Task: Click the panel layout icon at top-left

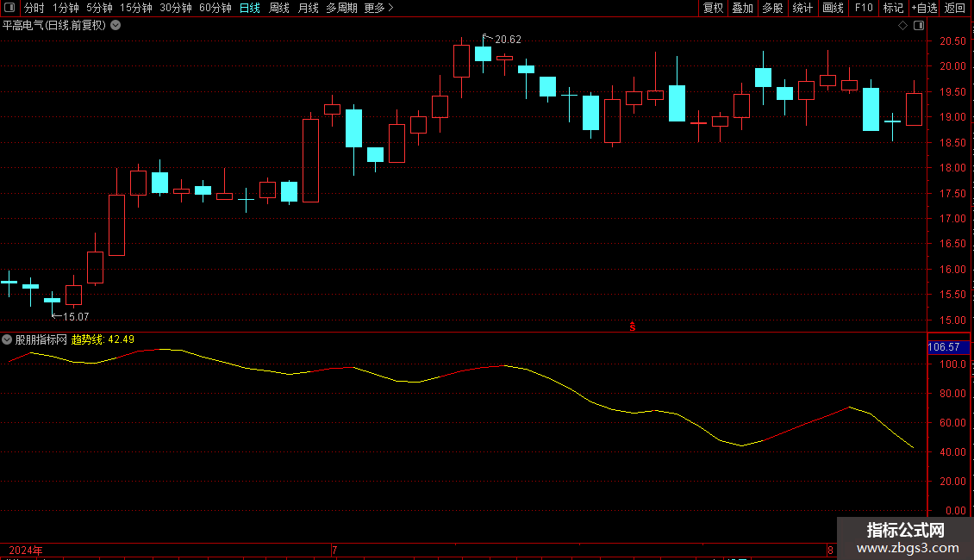Action: pyautogui.click(x=9, y=8)
